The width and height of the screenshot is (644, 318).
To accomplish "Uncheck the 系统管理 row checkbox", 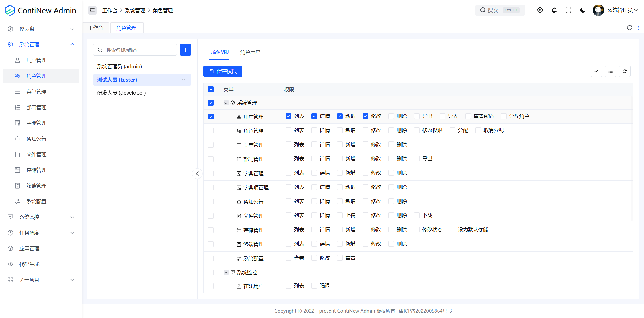I will tap(211, 103).
